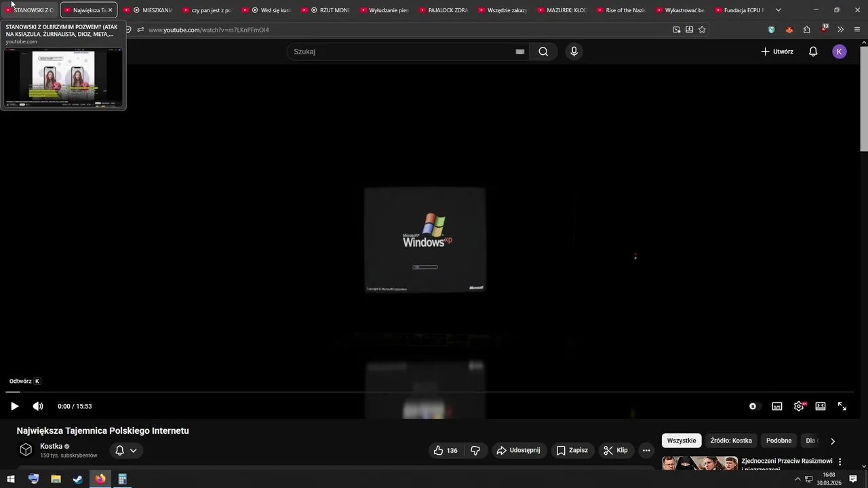Open the Kostka channel name link
868x488 pixels.
(x=51, y=446)
